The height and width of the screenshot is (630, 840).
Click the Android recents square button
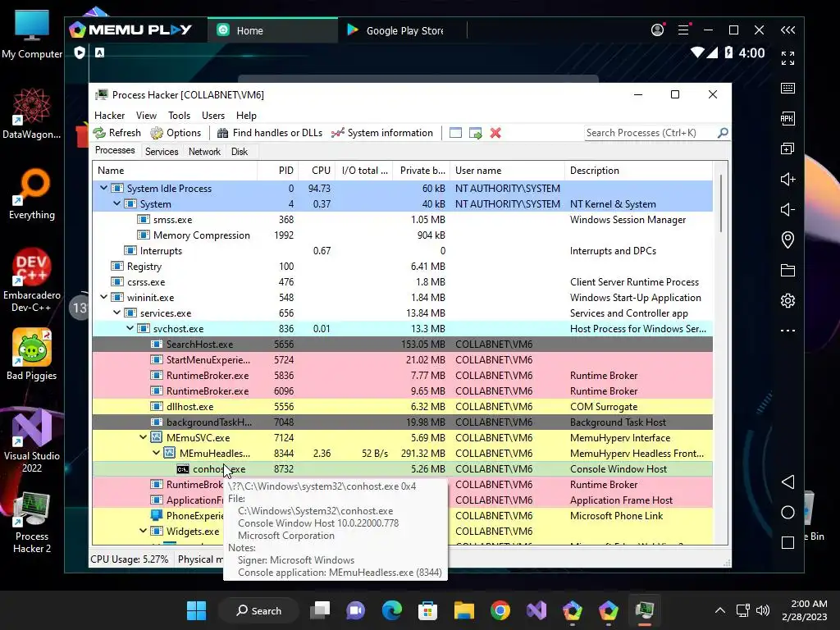click(x=787, y=543)
